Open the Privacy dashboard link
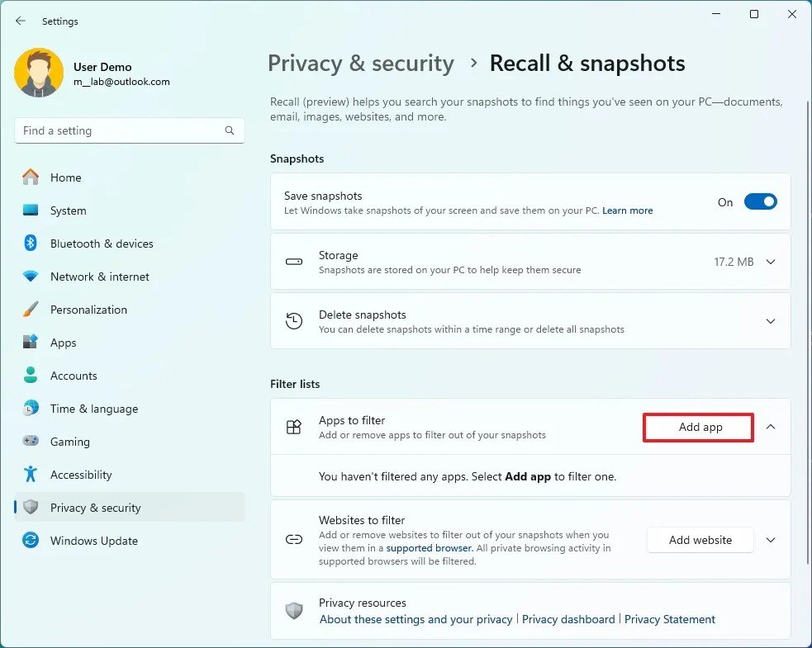Image resolution: width=812 pixels, height=648 pixels. [568, 618]
